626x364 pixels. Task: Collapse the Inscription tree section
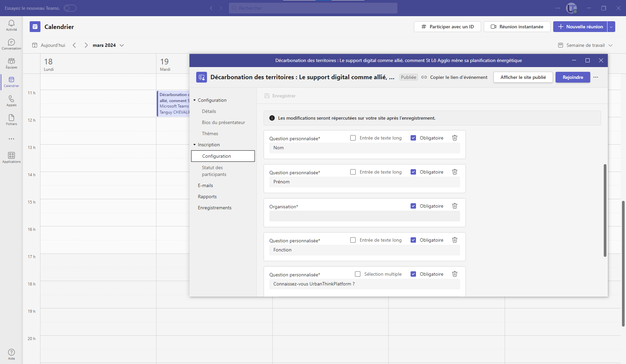click(195, 145)
